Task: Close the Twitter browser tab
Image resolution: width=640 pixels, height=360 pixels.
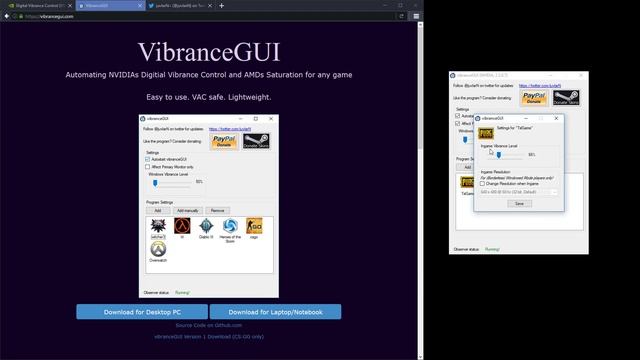Action: point(210,6)
